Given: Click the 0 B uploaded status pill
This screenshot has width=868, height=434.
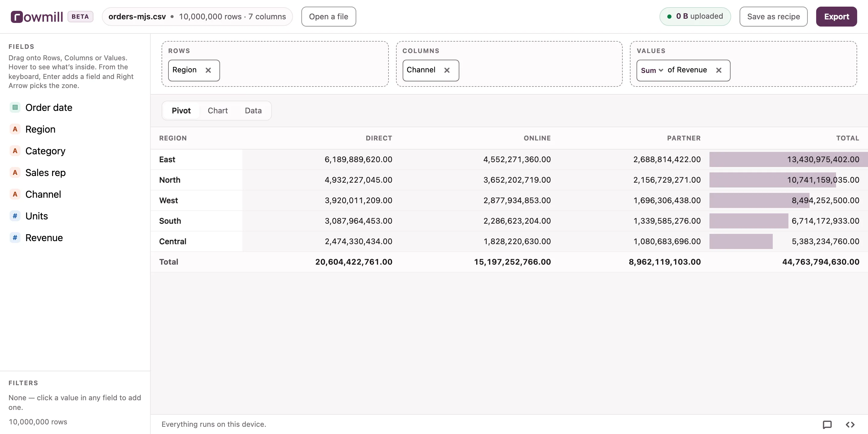Looking at the screenshot, I should (695, 16).
